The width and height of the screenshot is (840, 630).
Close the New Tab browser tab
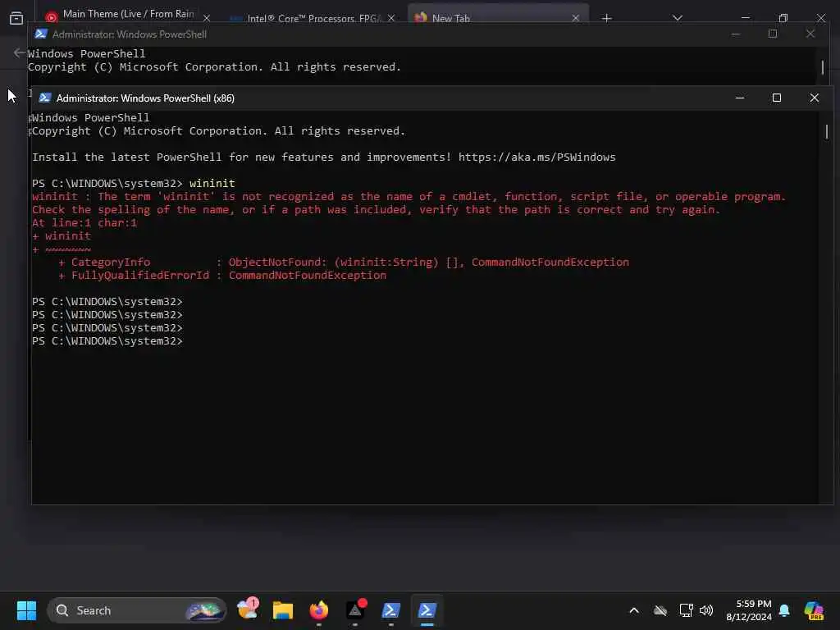point(575,18)
